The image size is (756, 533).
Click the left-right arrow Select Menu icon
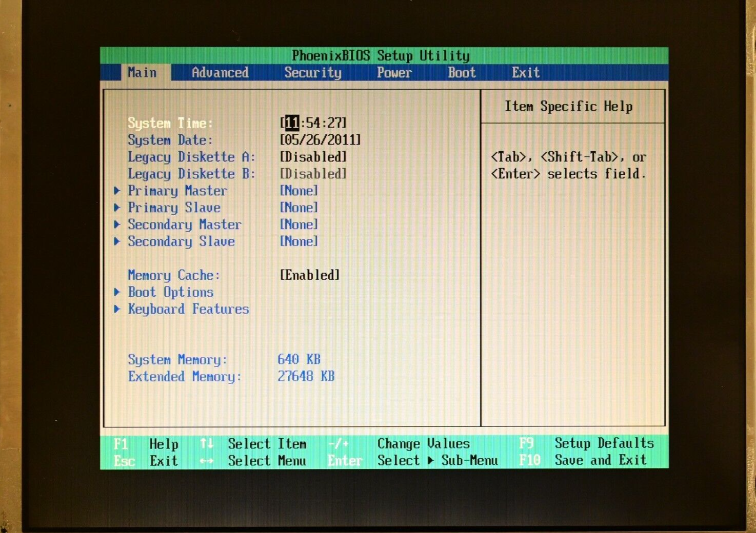[207, 461]
